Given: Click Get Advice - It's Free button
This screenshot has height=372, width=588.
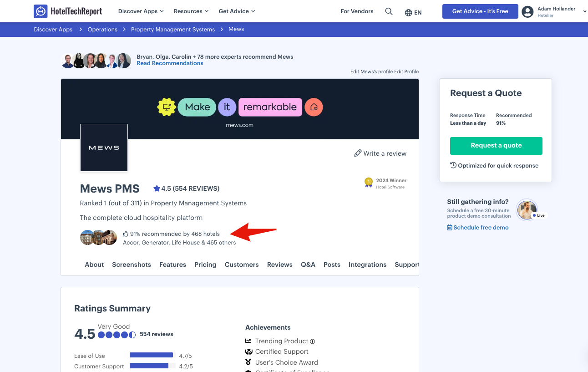Looking at the screenshot, I should click(480, 11).
